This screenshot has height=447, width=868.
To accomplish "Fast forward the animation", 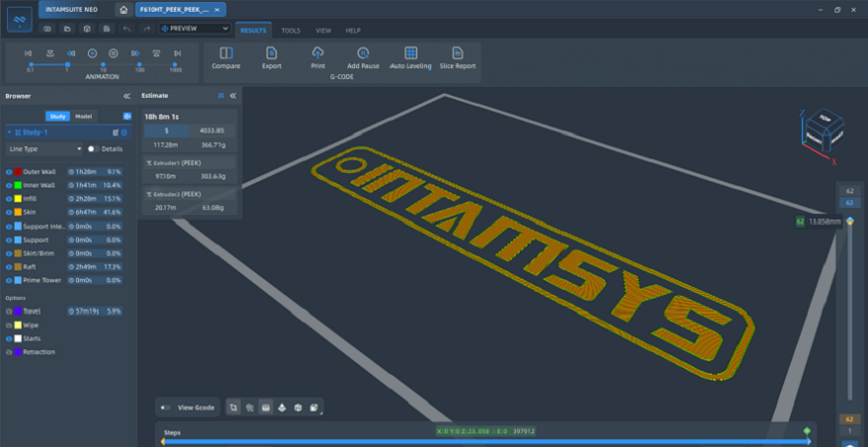I will (x=135, y=53).
